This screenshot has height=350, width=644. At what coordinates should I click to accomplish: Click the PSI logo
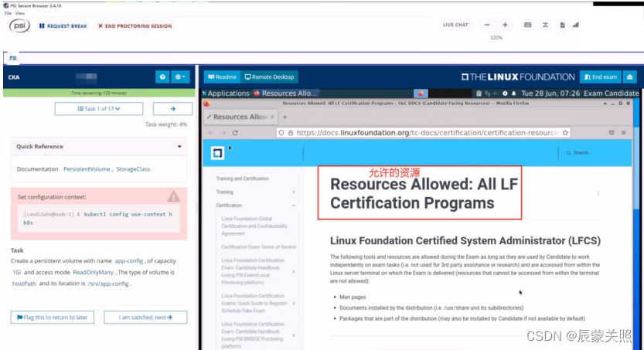click(19, 25)
